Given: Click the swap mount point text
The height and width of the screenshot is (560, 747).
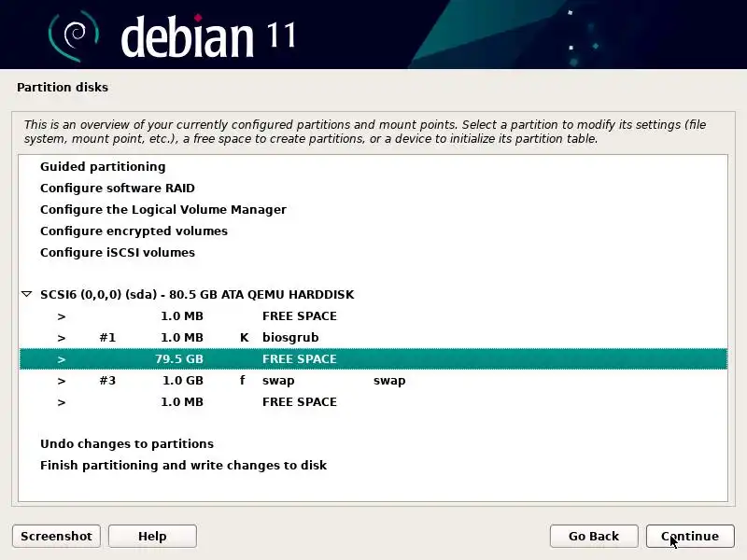Looking at the screenshot, I should [x=389, y=381].
